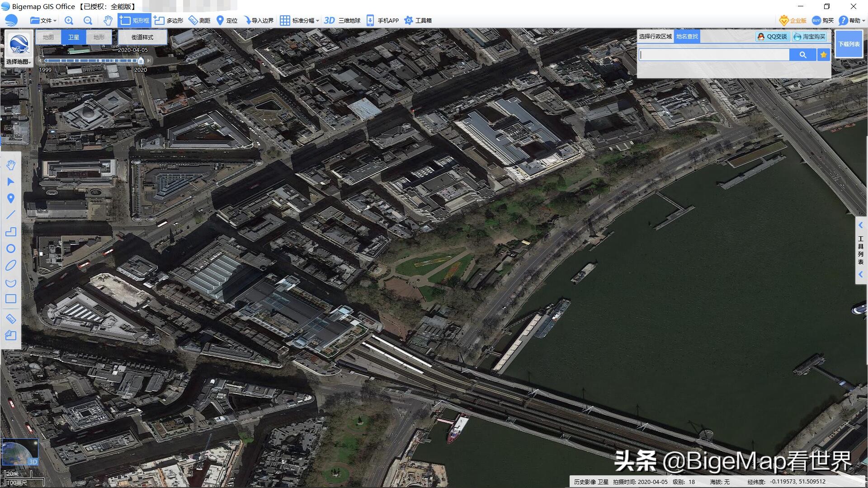Click the Bigemap globe logo icon

[11, 20]
